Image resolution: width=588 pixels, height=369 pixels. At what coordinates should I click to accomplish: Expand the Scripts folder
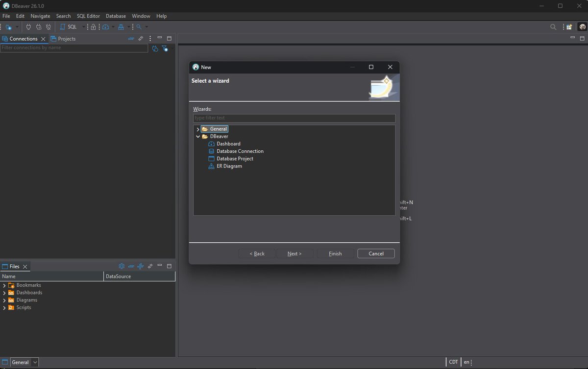point(4,308)
